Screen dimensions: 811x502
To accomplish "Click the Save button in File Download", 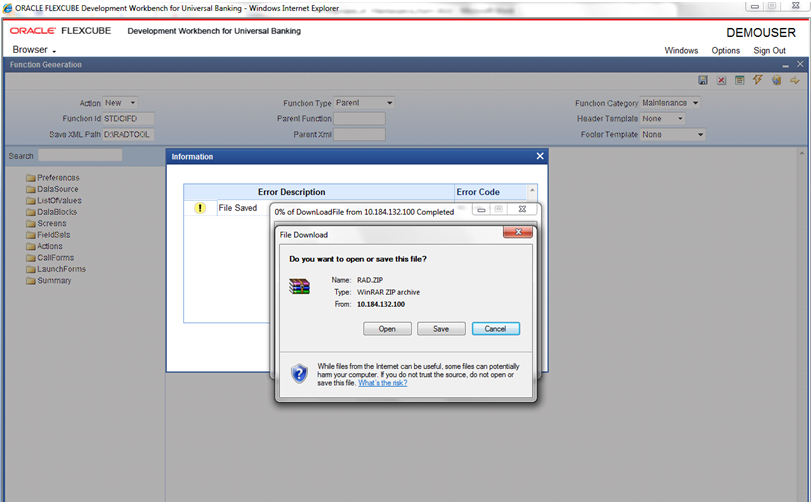I will pyautogui.click(x=441, y=329).
